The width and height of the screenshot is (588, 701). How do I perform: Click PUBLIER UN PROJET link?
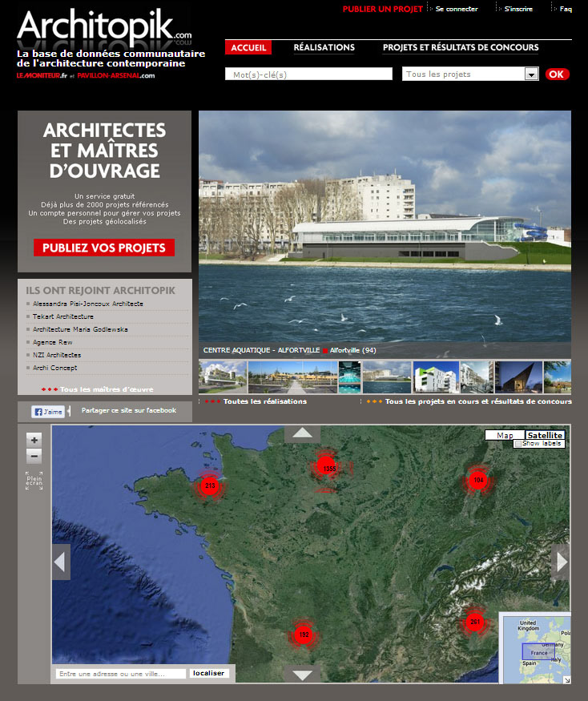382,9
